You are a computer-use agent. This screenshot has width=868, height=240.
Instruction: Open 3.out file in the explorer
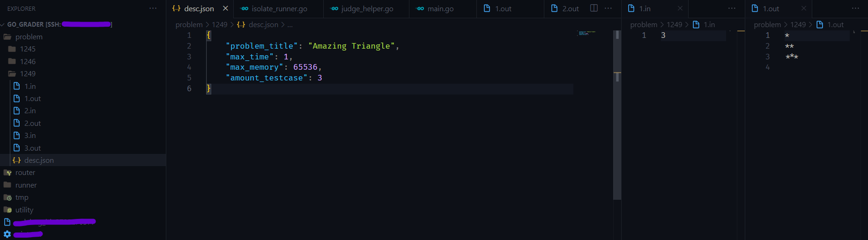pyautogui.click(x=32, y=148)
